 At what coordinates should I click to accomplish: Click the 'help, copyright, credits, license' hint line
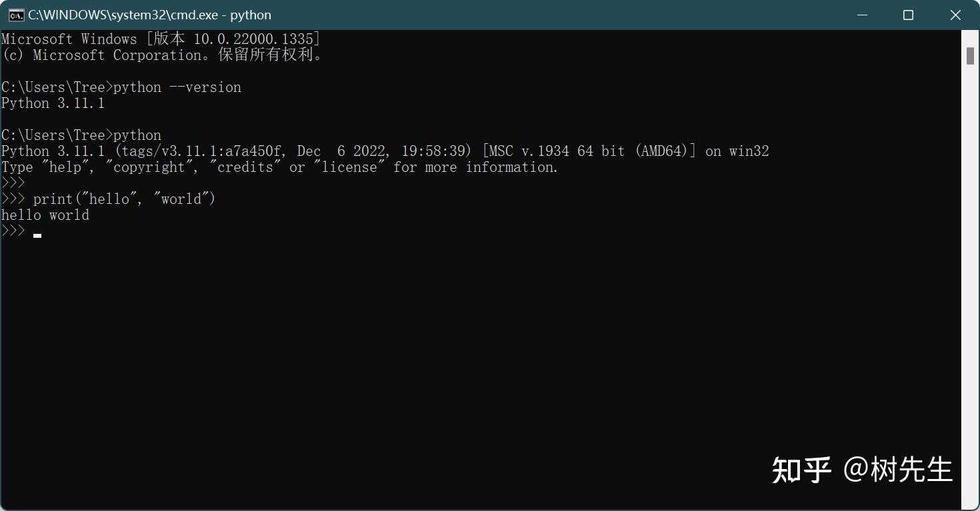tap(279, 167)
